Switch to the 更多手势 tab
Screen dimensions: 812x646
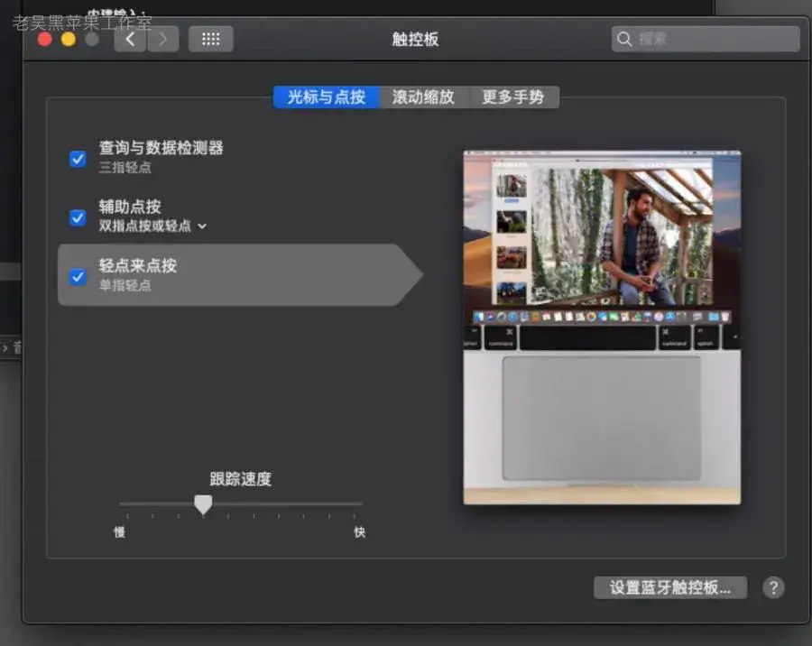click(x=513, y=97)
